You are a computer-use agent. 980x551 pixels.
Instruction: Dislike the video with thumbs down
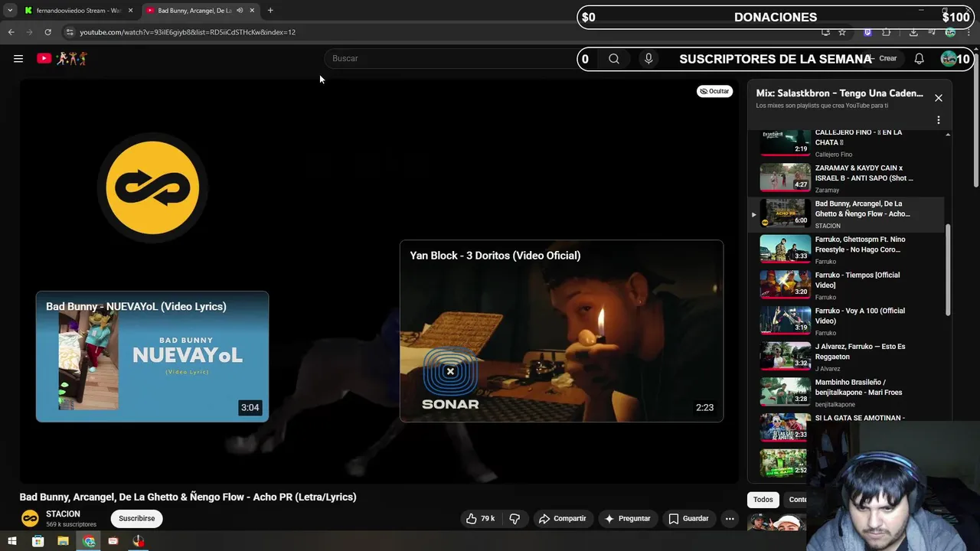coord(514,519)
